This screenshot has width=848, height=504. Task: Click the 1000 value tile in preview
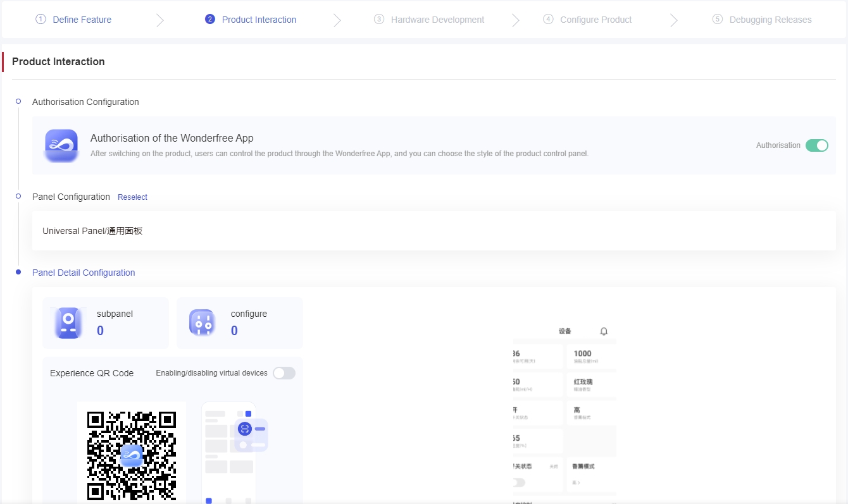tap(591, 357)
